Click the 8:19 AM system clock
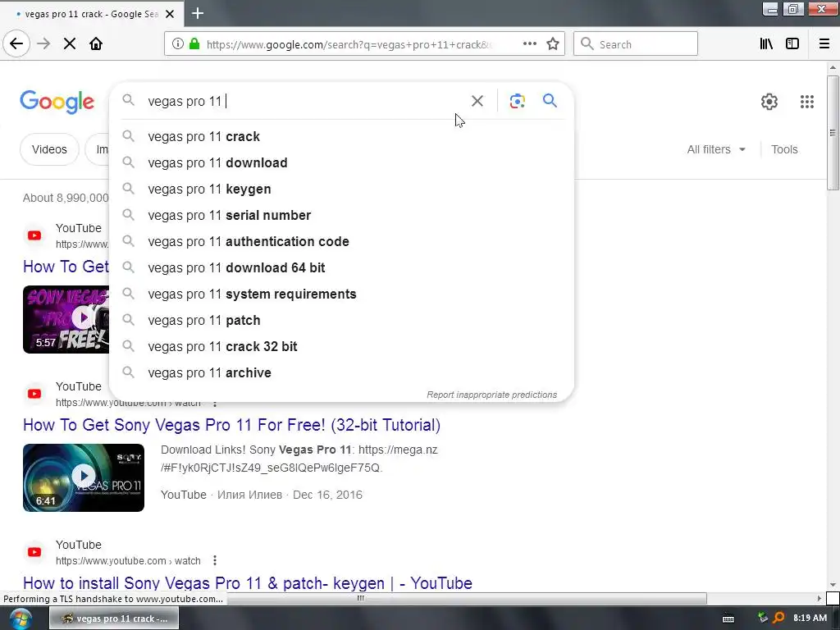840x630 pixels. coord(810,619)
